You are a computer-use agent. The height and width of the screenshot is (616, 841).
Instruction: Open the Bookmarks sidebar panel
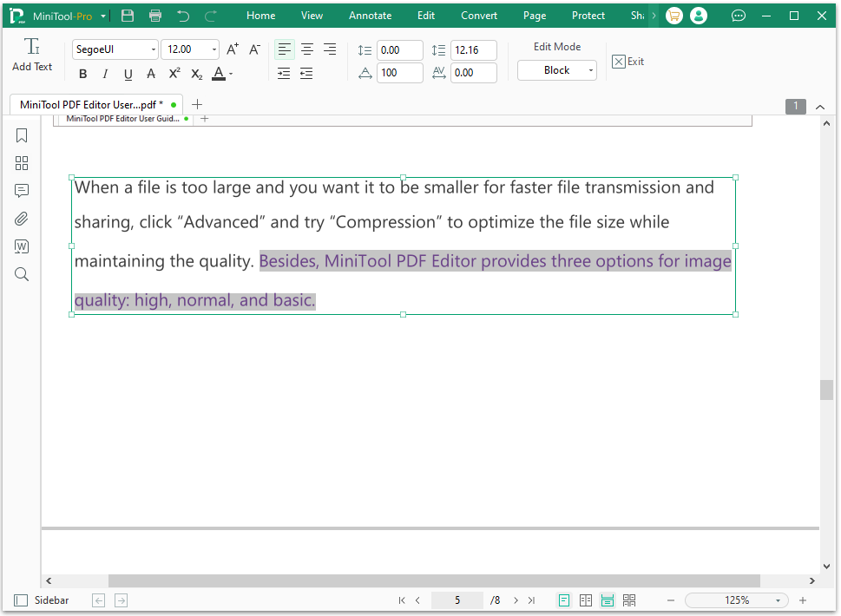point(22,135)
